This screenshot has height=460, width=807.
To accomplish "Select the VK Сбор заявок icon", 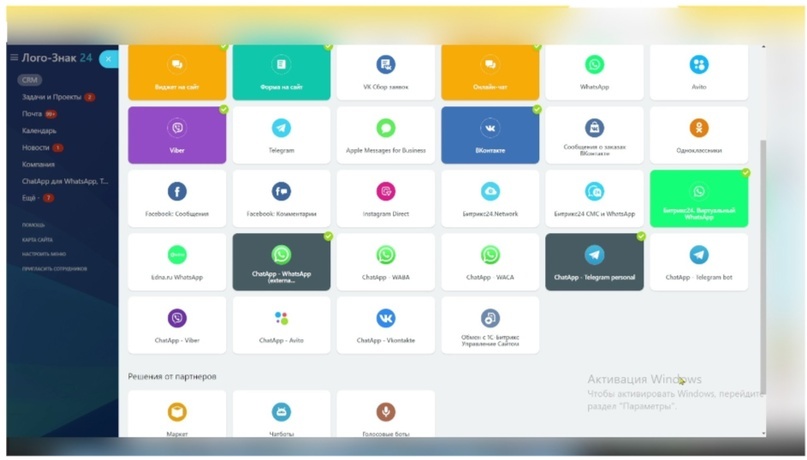I will [385, 65].
